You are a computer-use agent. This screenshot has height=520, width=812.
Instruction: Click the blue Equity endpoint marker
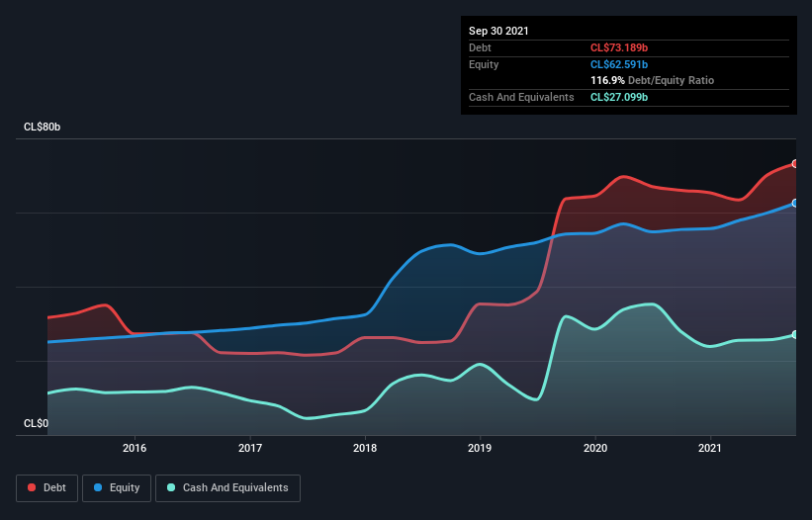pyautogui.click(x=795, y=204)
